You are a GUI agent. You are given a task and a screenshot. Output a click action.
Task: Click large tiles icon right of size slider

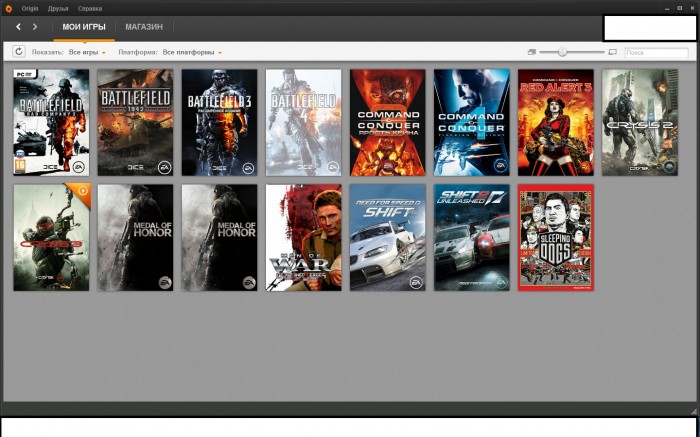(x=612, y=52)
